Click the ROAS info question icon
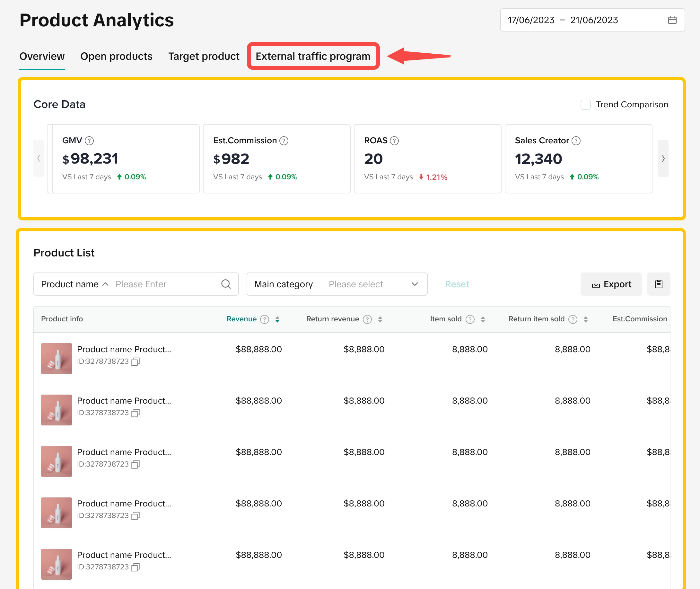 point(394,140)
